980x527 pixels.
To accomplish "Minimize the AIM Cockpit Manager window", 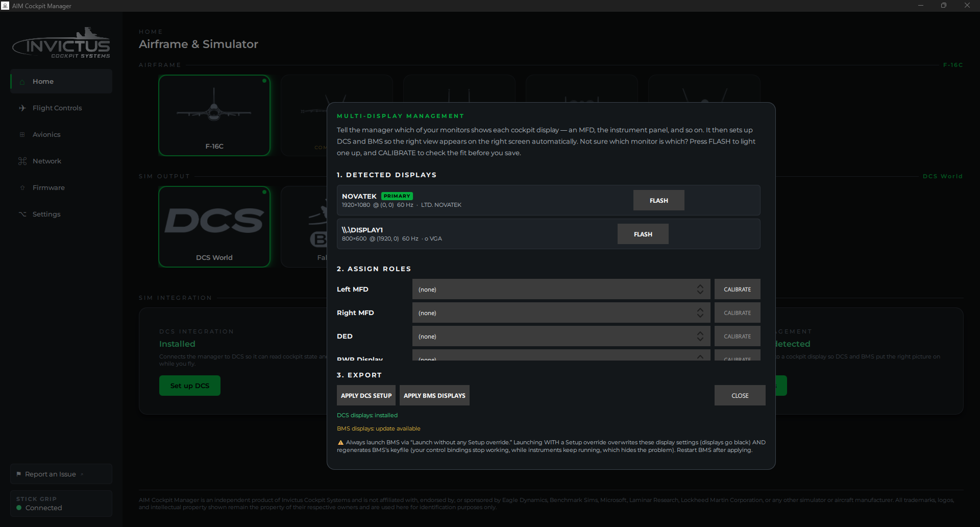I will click(921, 6).
